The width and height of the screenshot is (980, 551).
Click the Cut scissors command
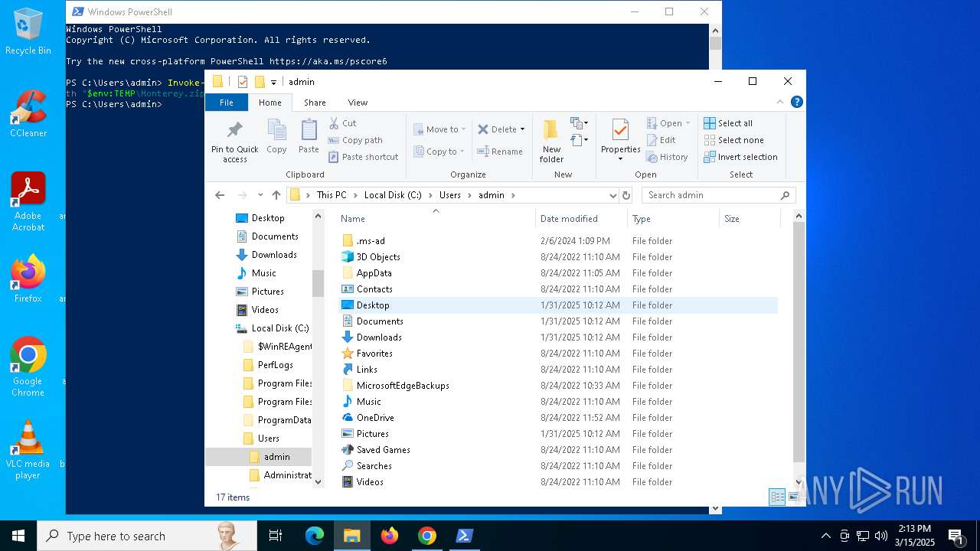click(342, 123)
